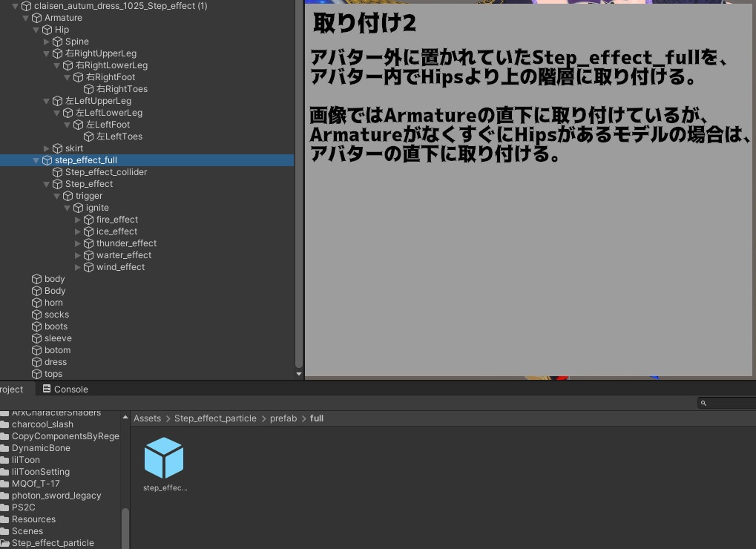The width and height of the screenshot is (756, 549).
Task: Select the Project tab
Action: click(11, 389)
